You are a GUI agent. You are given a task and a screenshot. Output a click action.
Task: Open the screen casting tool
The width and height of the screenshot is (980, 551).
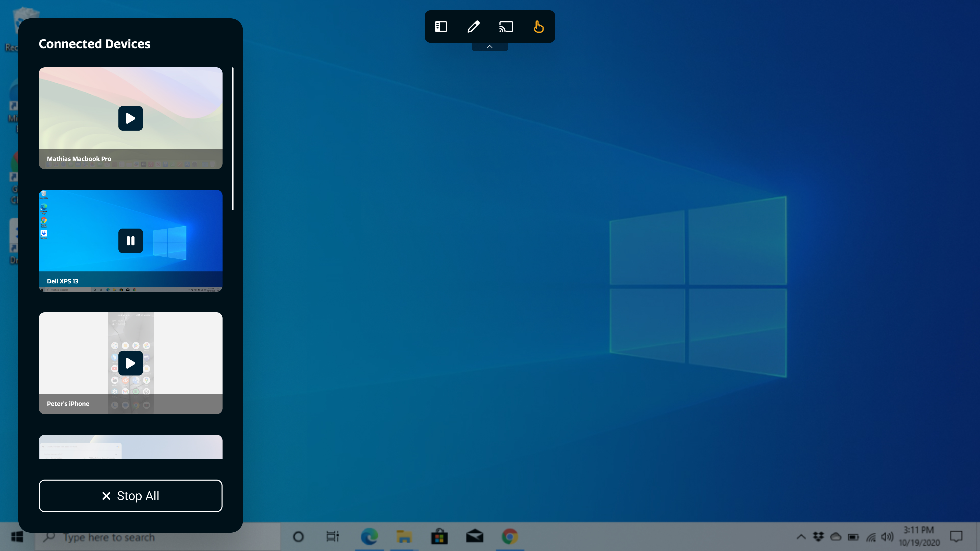coord(506,27)
